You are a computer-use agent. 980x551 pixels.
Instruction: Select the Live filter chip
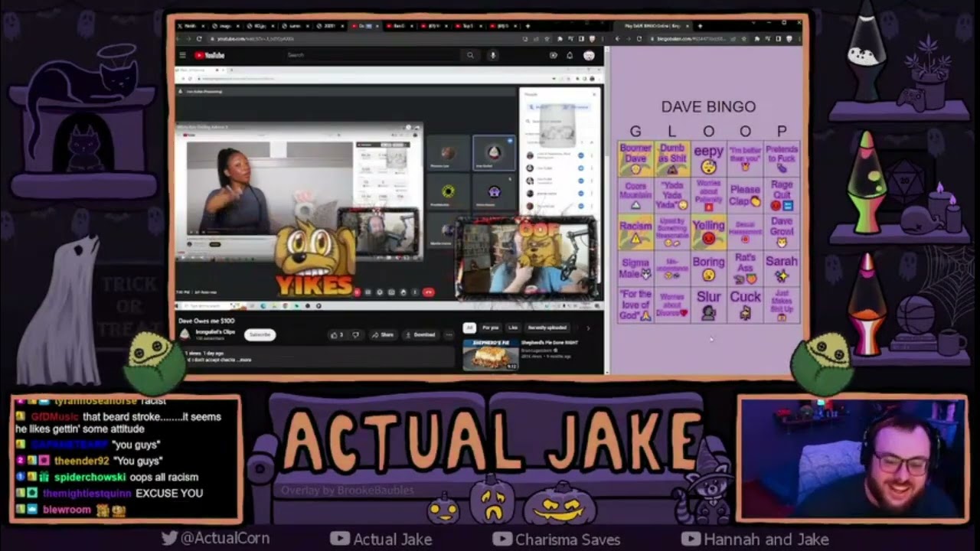tap(513, 328)
